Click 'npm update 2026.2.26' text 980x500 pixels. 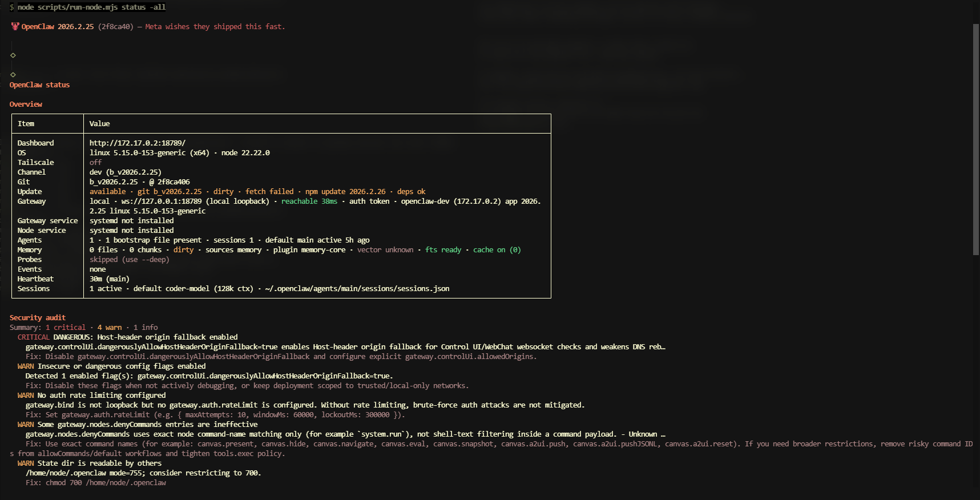[x=345, y=192]
